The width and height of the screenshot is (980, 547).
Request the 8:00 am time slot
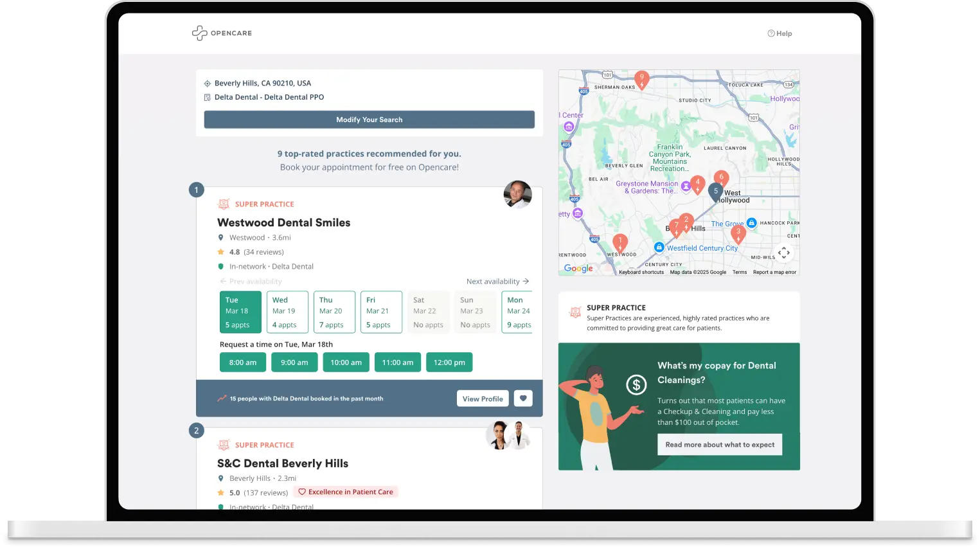coord(243,363)
